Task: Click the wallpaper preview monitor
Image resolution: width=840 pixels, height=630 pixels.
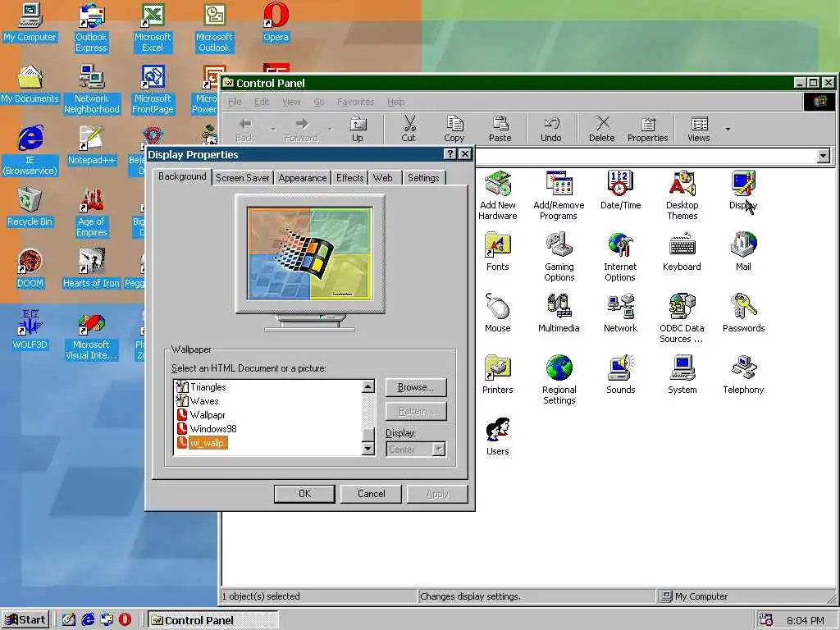Action: 309,253
